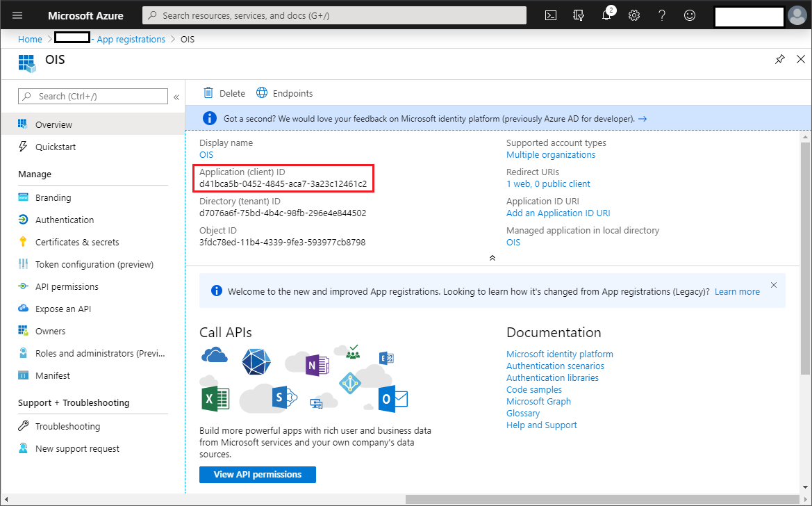Click the horizontal scrollbar thumb
Viewport: 812px width, 506px height.
[x=604, y=500]
